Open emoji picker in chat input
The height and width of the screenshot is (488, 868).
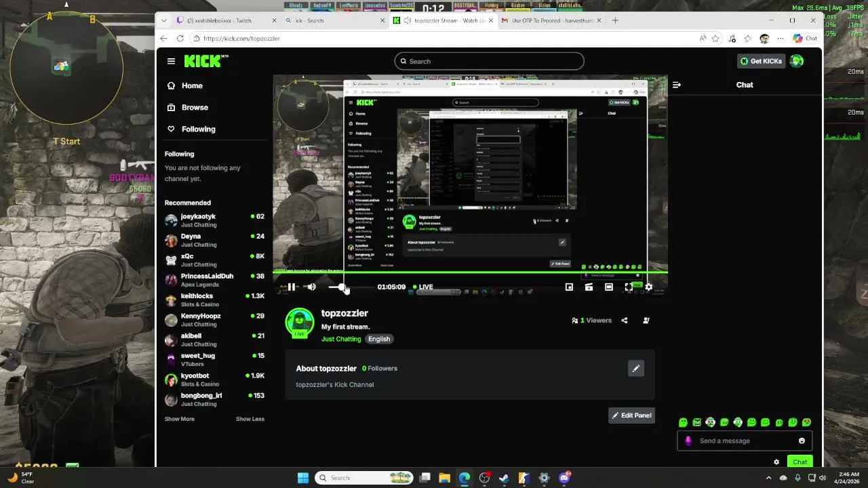pos(802,441)
